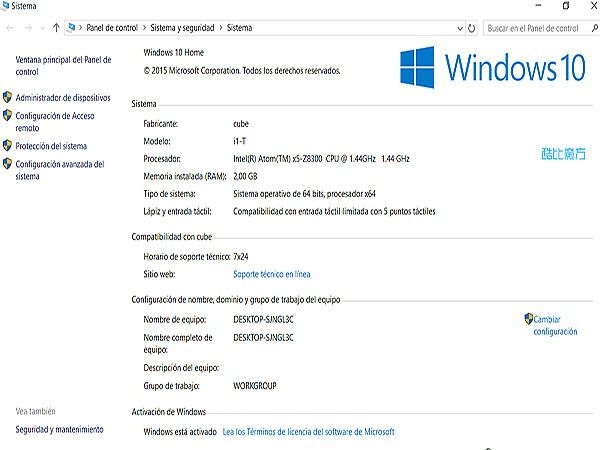Click shield icon beside Administrador de dispositivos
Viewport: 600px width, 450px height.
7,97
